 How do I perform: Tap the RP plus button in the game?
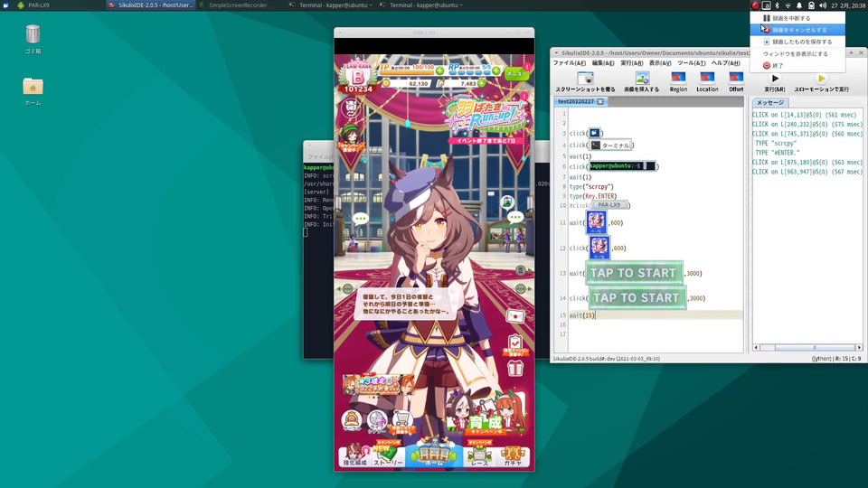496,70
